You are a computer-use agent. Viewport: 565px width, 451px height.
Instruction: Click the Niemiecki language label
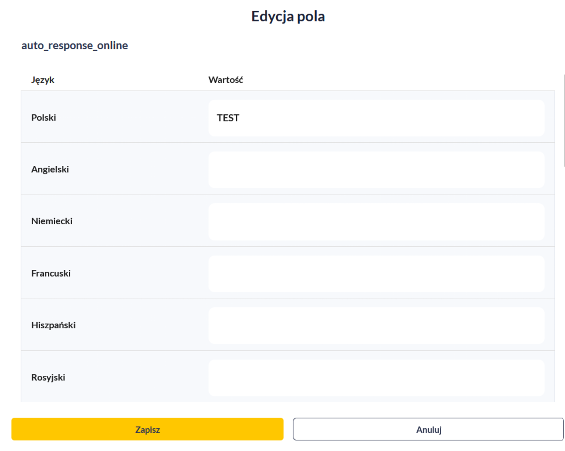pos(52,221)
